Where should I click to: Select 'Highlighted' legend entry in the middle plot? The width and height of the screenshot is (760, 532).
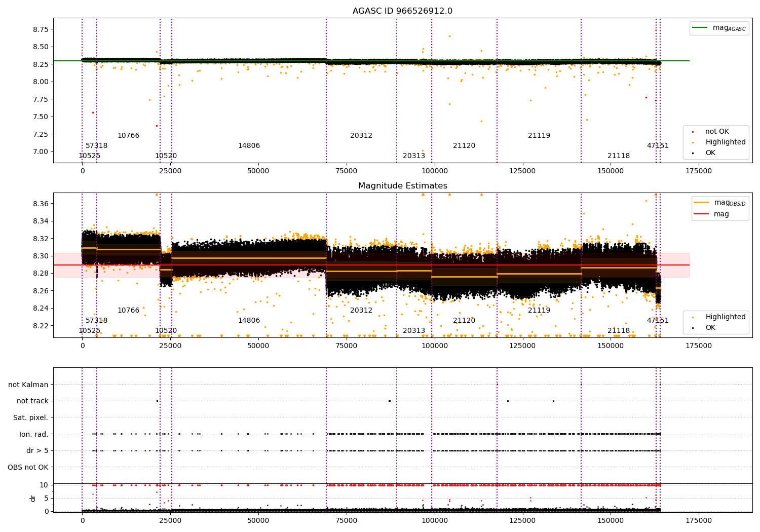(x=726, y=317)
